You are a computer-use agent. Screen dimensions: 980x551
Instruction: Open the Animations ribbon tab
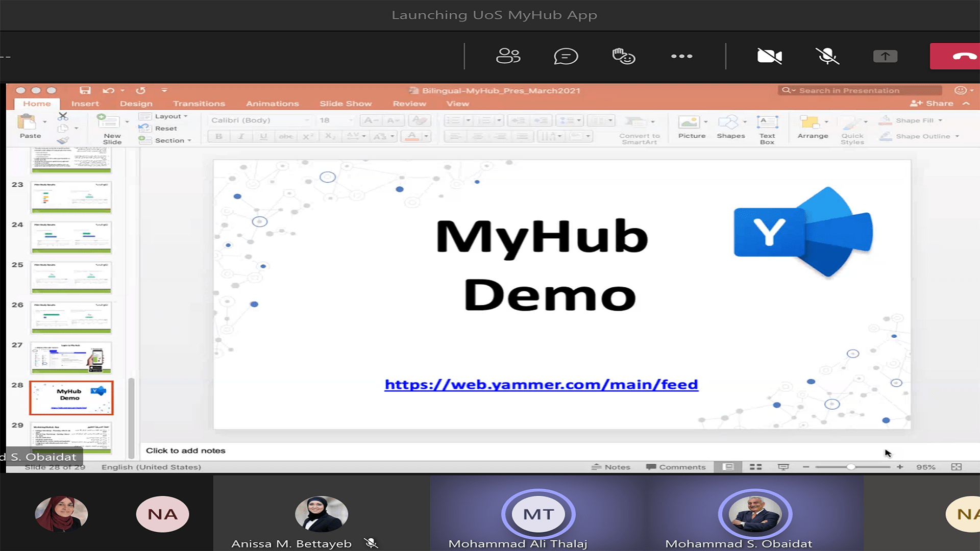coord(272,104)
